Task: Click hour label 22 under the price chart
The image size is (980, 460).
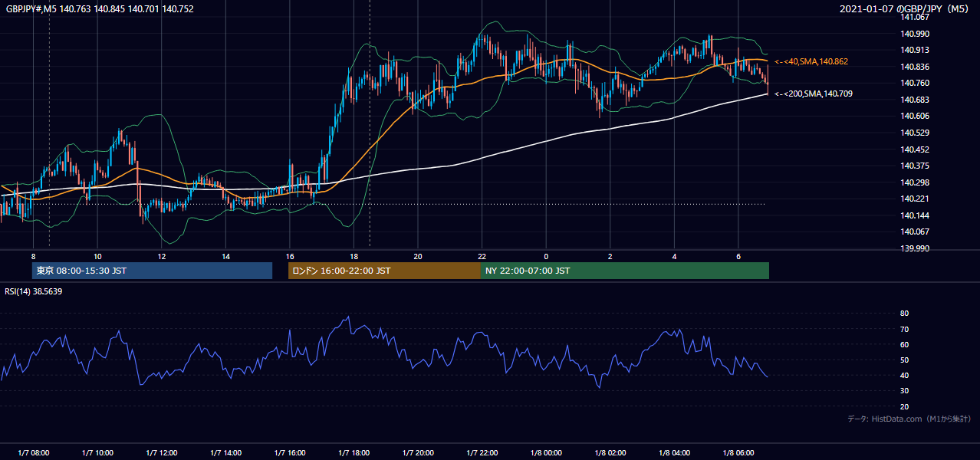Action: pyautogui.click(x=482, y=256)
